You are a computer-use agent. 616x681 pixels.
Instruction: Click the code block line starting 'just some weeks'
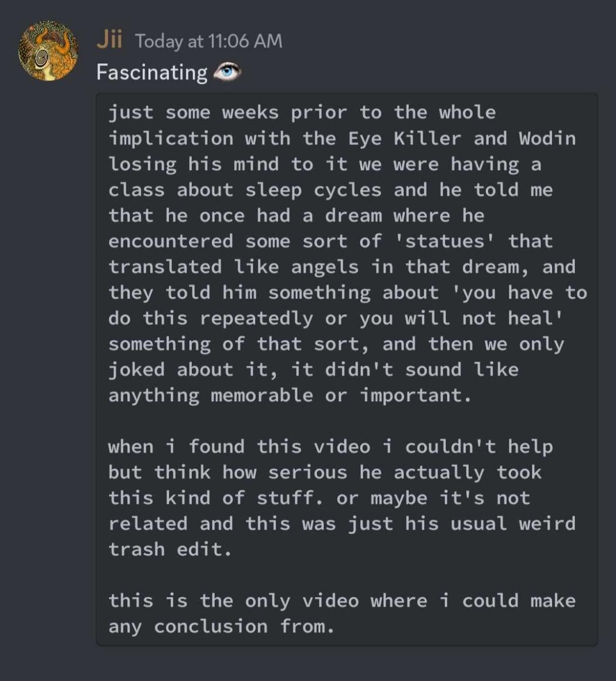click(x=302, y=113)
